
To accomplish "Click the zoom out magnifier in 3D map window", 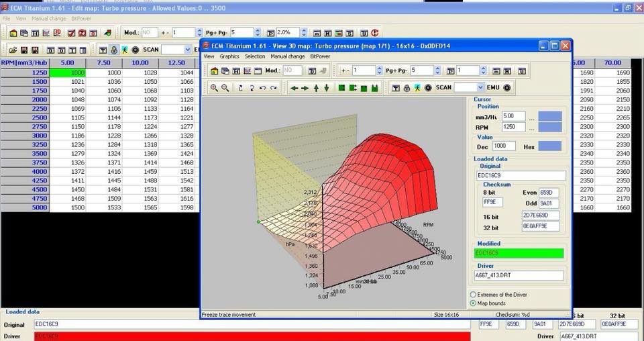I will point(225,87).
